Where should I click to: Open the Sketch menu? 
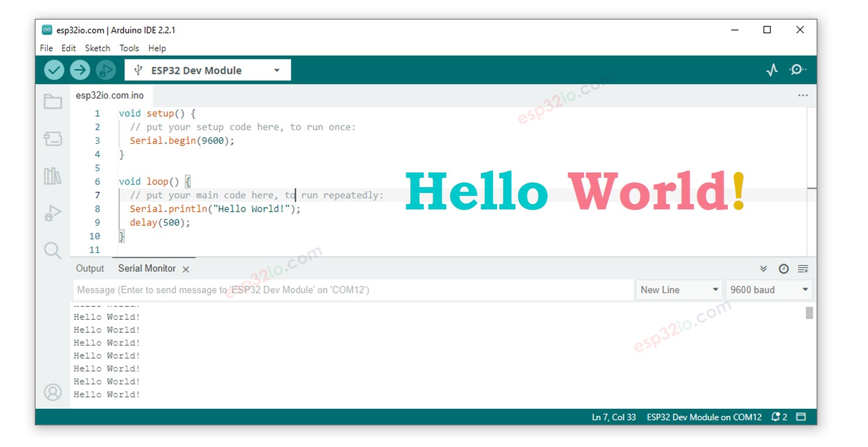(97, 48)
